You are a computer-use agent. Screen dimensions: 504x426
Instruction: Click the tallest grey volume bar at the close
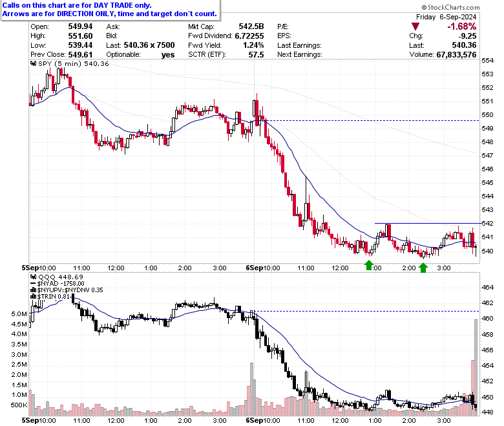476,367
